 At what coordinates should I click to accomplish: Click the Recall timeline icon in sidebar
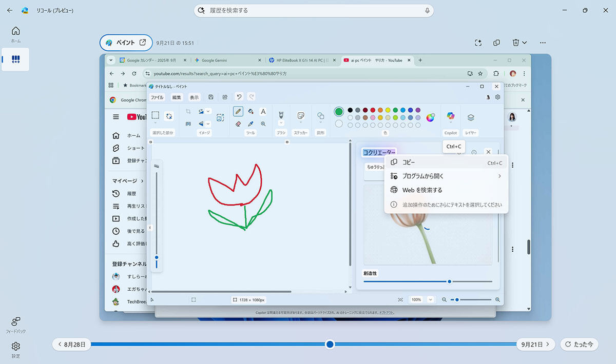[15, 59]
